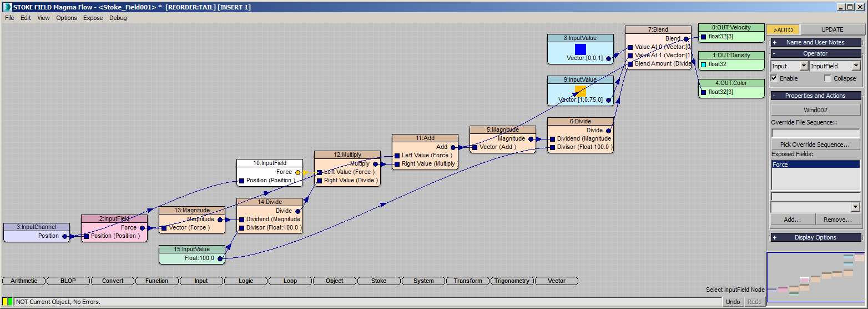
Task: Click Vector (Force) input socket on 13:Magnitude
Action: click(164, 228)
